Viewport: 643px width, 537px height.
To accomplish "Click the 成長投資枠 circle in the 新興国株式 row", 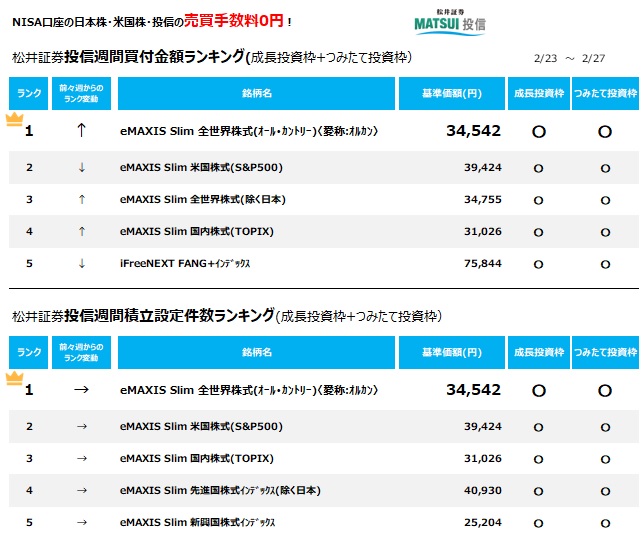I will (x=538, y=523).
